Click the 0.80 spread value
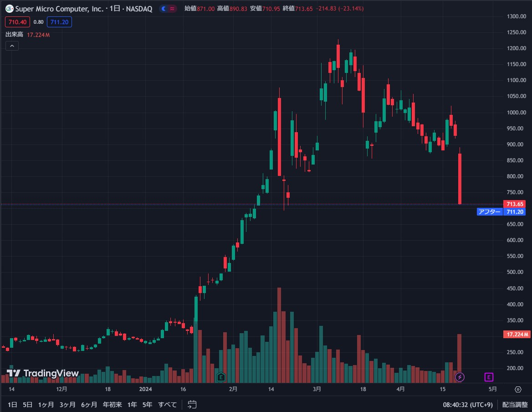532x412 pixels. (38, 22)
